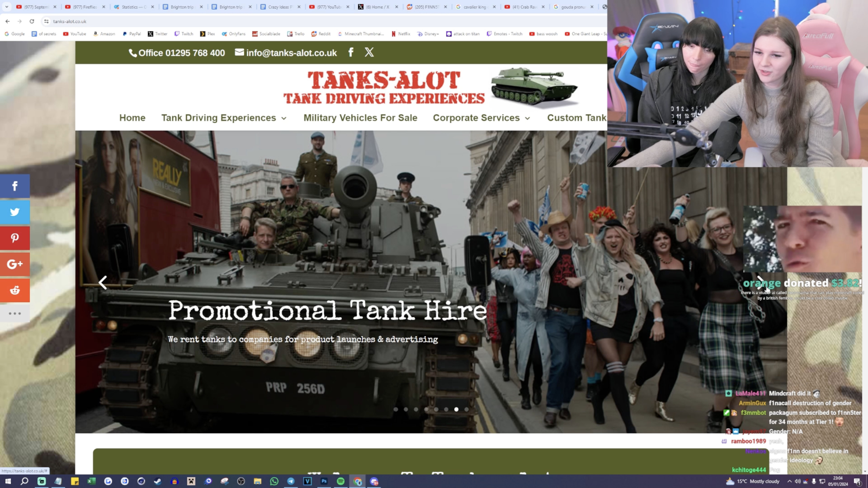Open the Tanks-Alot Facebook page icon in header
Viewport: 868px width, 488px height.
tap(351, 52)
